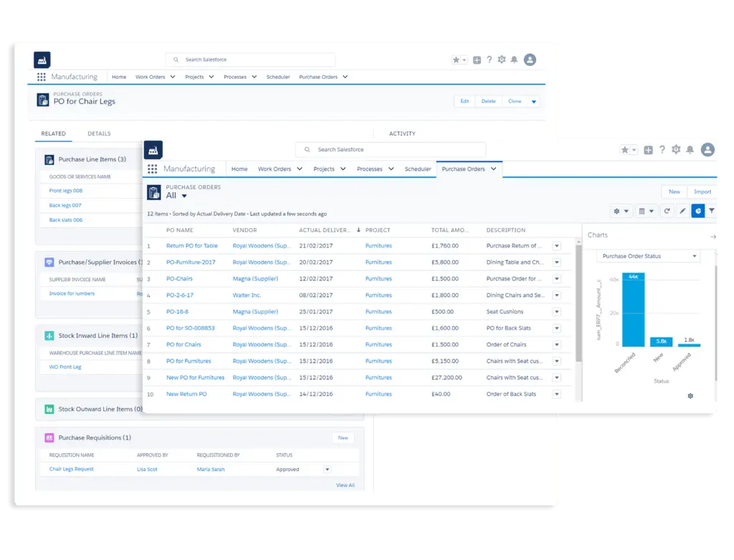734x560 pixels.
Task: Click the Delete button on PO for Chair Legs
Action: pos(488,102)
